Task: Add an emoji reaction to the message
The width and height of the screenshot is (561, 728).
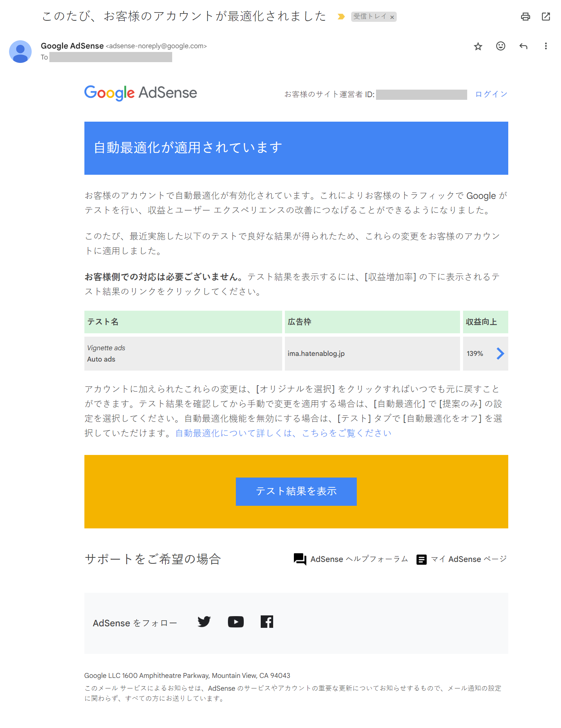Action: pos(500,46)
